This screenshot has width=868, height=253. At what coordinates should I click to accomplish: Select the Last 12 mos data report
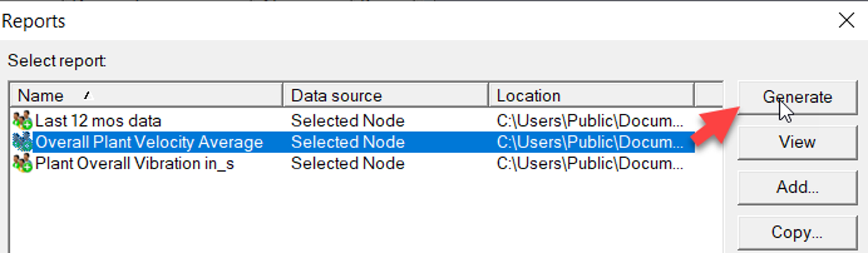click(x=98, y=120)
